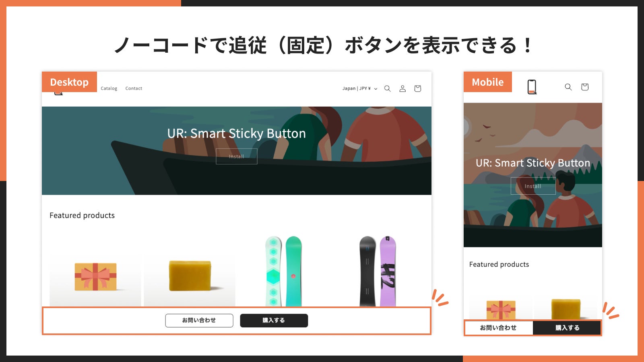Click Mobile banner title UR: Smart Sticky Button
Screen dimensions: 644x362
(x=533, y=163)
